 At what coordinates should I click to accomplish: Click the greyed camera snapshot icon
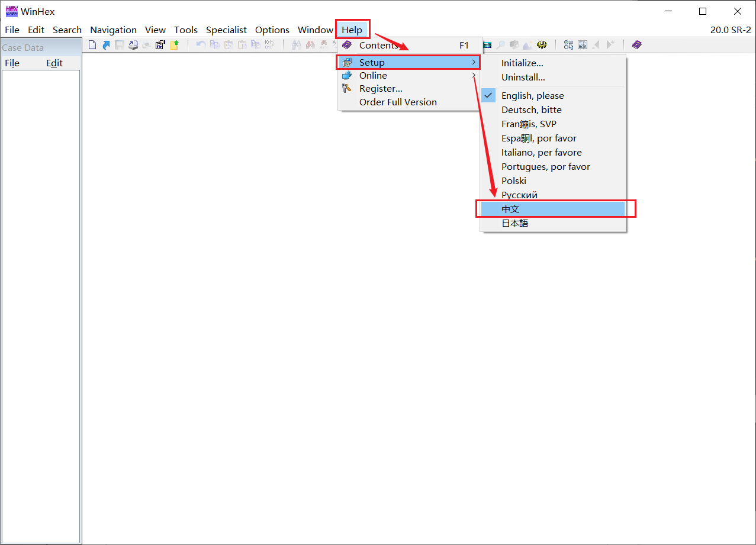[514, 45]
